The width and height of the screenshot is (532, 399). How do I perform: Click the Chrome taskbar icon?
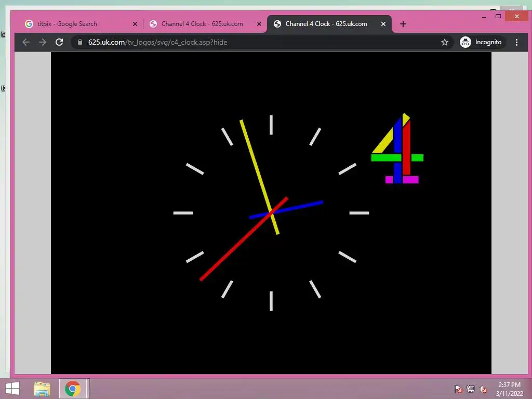click(x=73, y=389)
